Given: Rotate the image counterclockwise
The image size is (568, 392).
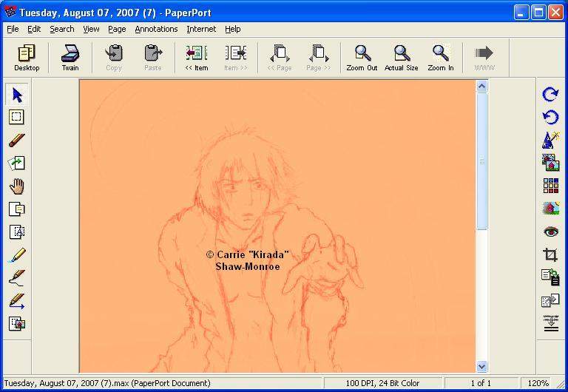Looking at the screenshot, I should [550, 117].
